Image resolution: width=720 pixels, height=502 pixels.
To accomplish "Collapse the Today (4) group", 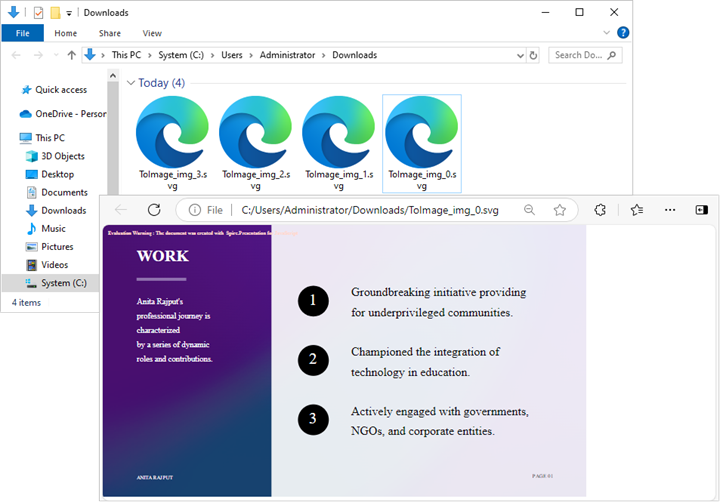I will click(131, 83).
